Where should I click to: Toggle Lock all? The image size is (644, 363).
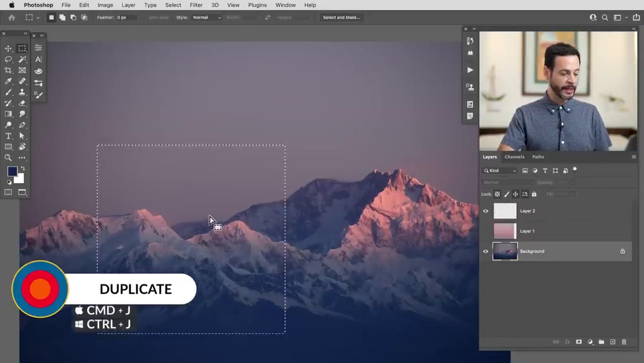click(533, 194)
